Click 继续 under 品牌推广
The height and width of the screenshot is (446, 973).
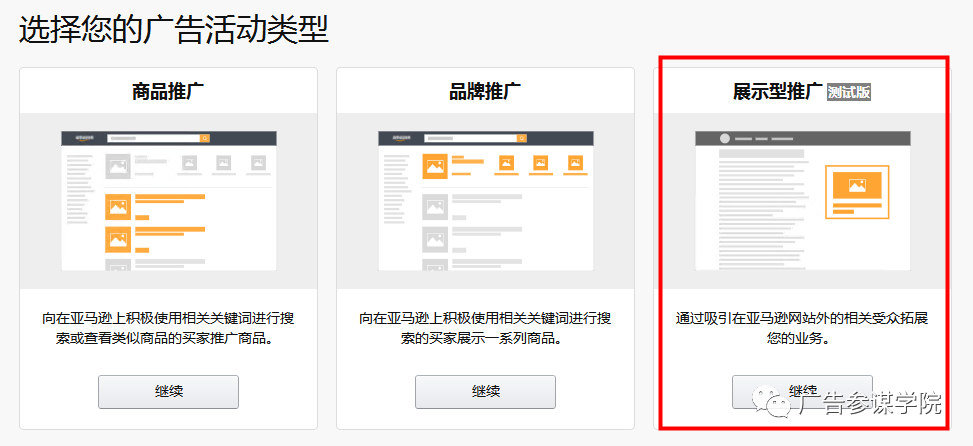click(x=485, y=391)
